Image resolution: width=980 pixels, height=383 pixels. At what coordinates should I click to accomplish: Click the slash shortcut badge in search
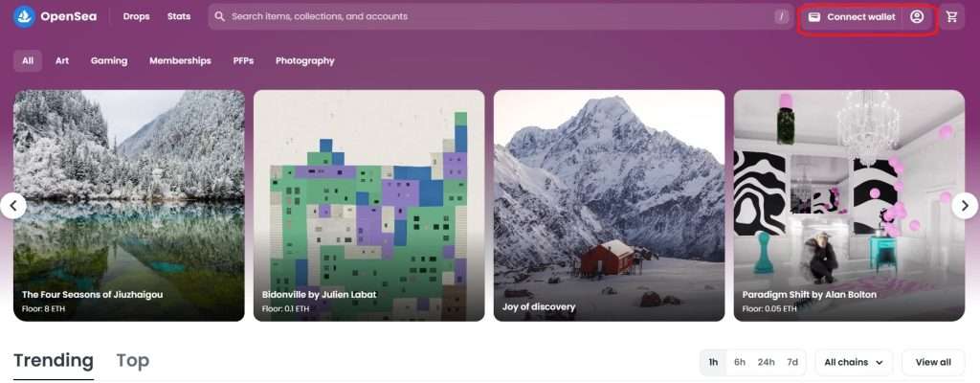coord(781,17)
